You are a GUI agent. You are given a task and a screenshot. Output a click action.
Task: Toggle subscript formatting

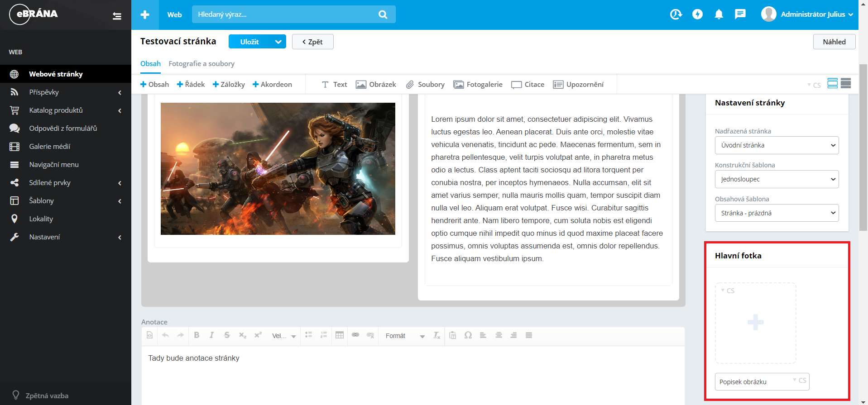pos(243,335)
